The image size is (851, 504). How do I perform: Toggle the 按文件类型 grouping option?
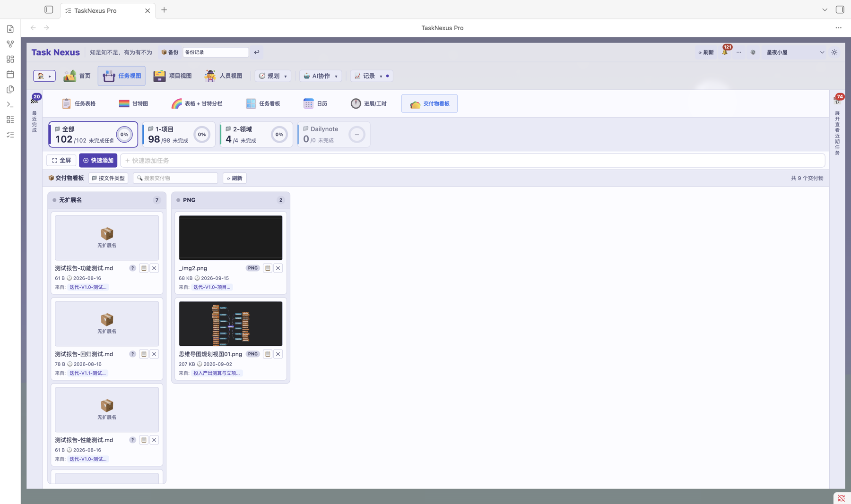coord(108,178)
